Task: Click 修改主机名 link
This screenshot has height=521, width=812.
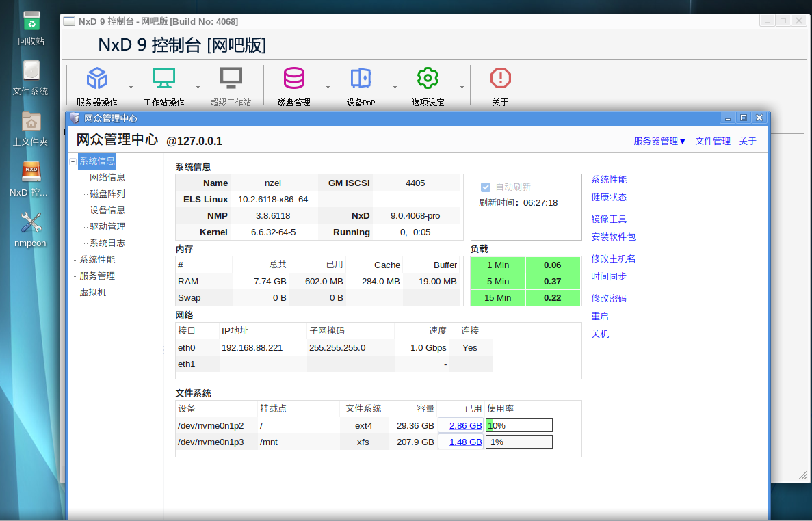Action: (613, 258)
